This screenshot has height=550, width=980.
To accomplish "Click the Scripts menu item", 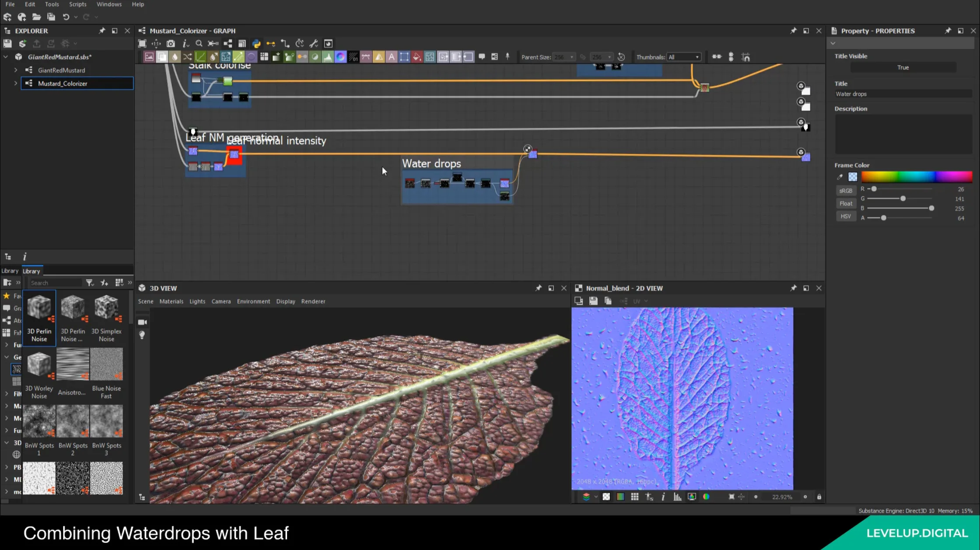I will click(x=76, y=3).
